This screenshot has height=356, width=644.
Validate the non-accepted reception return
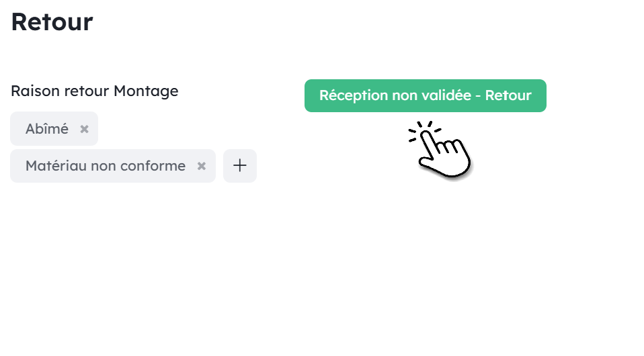click(x=425, y=95)
